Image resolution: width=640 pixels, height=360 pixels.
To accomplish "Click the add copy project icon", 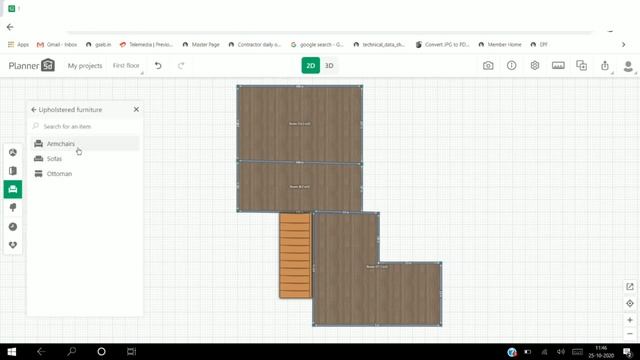I will coord(581,65).
